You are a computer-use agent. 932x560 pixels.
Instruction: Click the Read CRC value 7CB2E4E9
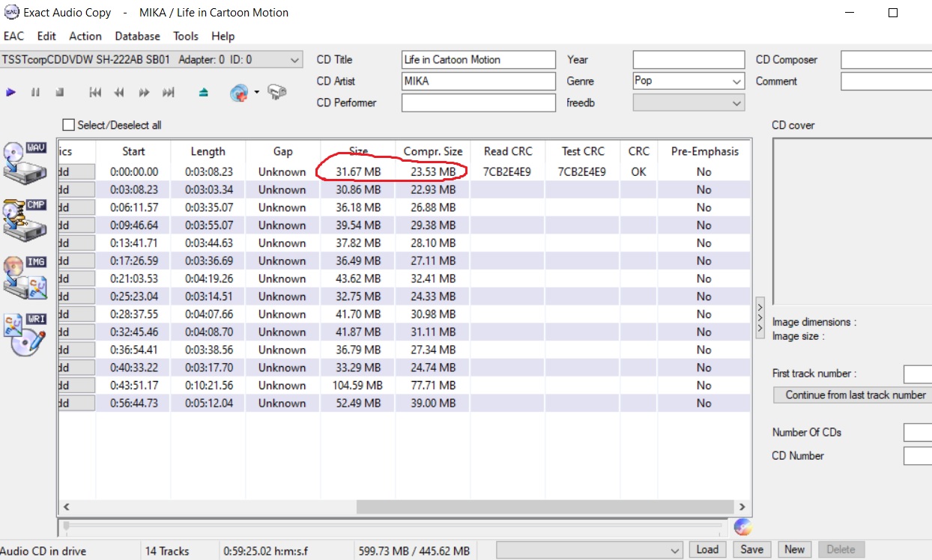507,171
